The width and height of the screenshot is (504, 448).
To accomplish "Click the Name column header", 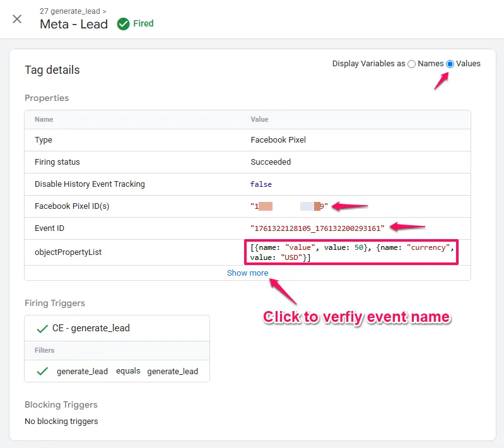I will pyautogui.click(x=44, y=119).
